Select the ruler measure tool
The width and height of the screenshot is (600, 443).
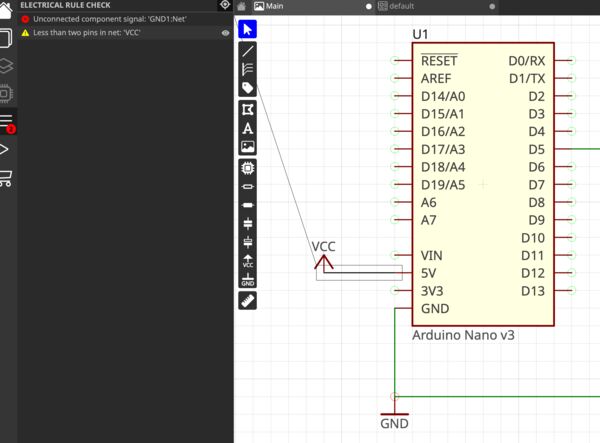tap(248, 301)
